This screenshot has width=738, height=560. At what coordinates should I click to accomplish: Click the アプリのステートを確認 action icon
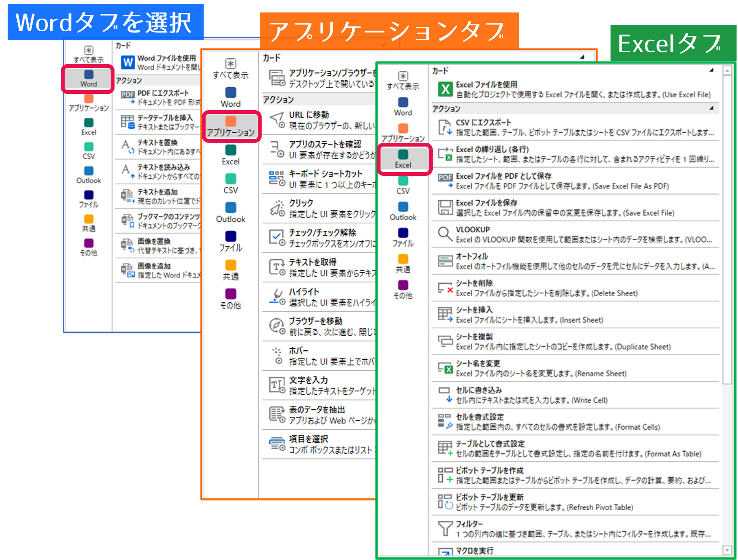(277, 149)
